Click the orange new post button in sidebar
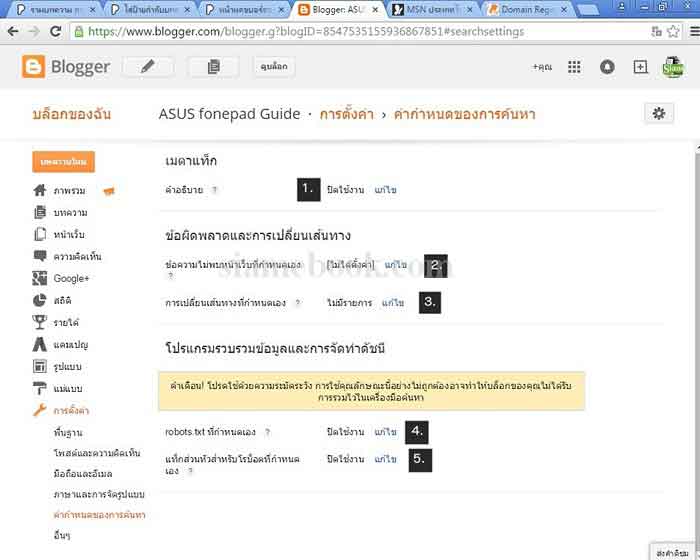This screenshot has width=700, height=560. coord(63,162)
